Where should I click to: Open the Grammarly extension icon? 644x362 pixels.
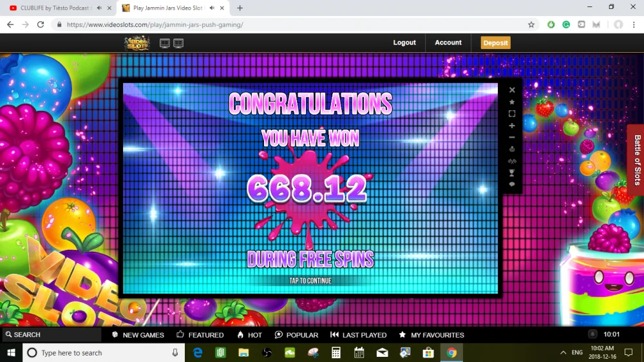tap(566, 24)
